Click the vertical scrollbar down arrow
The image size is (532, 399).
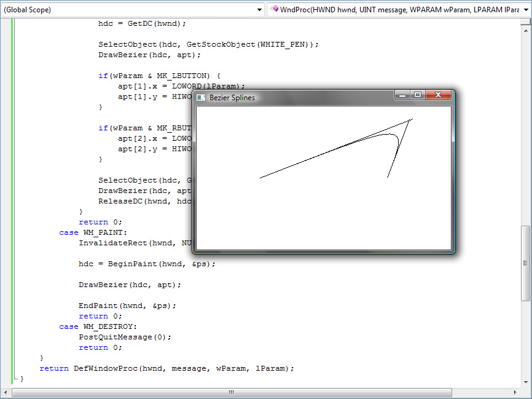pyautogui.click(x=526, y=382)
